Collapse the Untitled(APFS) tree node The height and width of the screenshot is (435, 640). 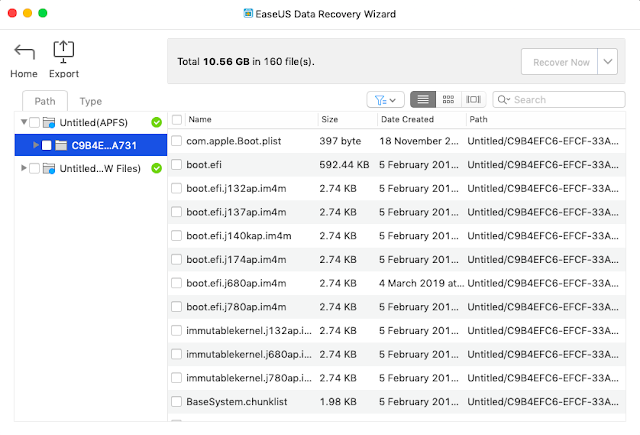pos(24,122)
